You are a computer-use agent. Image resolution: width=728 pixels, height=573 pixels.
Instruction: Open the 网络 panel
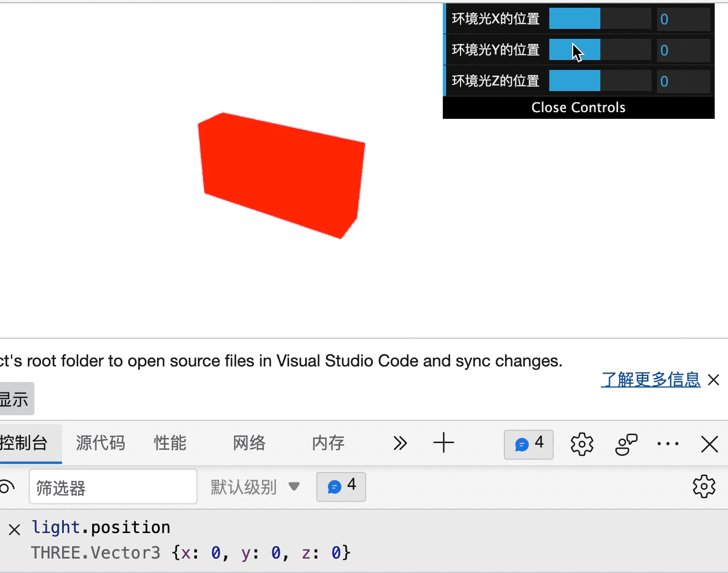point(249,443)
